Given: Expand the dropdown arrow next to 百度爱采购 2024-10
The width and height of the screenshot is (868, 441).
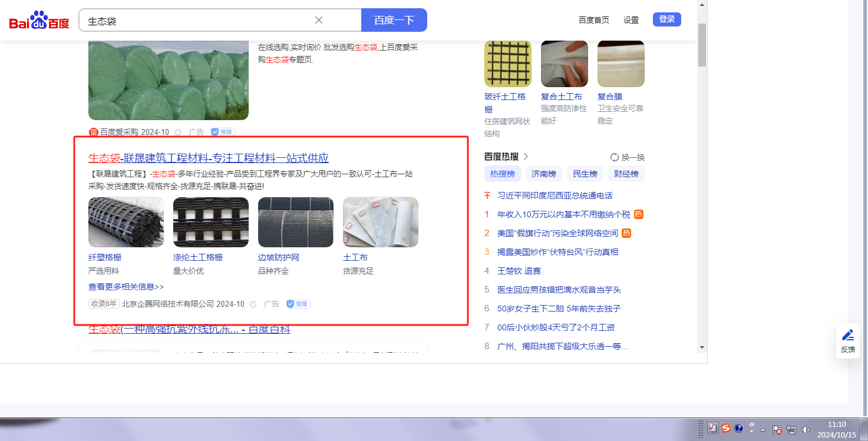Looking at the screenshot, I should coord(178,132).
